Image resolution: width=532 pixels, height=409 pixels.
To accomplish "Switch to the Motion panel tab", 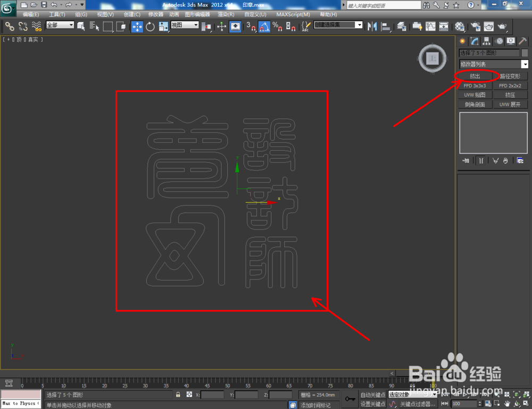I will 499,42.
